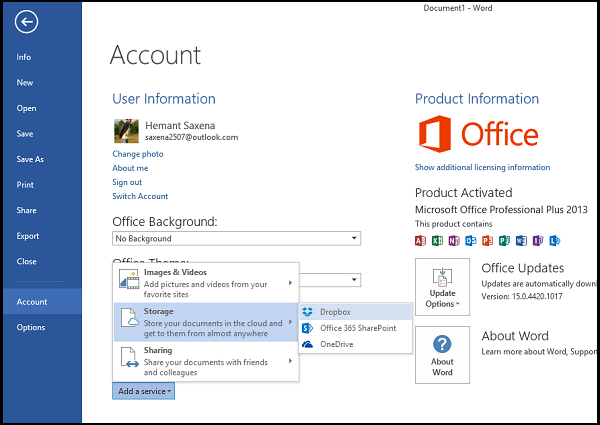Click the Sharing document arrows icon
This screenshot has height=425, width=600.
point(130,357)
